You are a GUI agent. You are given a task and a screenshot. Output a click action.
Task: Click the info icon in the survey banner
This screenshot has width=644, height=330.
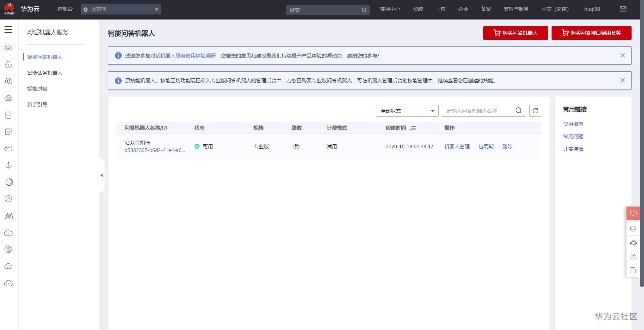click(x=118, y=56)
